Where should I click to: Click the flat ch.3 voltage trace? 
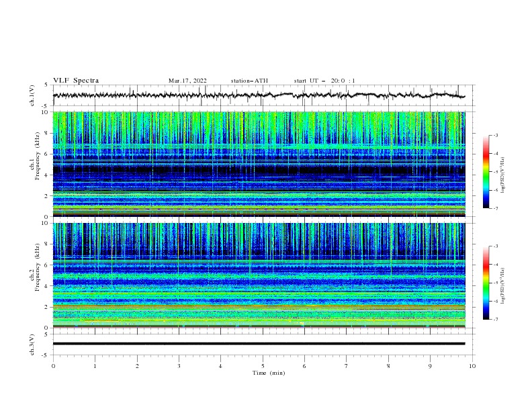(x=259, y=344)
